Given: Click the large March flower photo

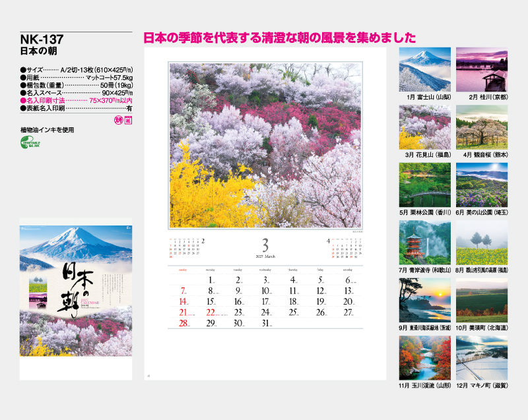Looking at the screenshot, I should coord(265,145).
